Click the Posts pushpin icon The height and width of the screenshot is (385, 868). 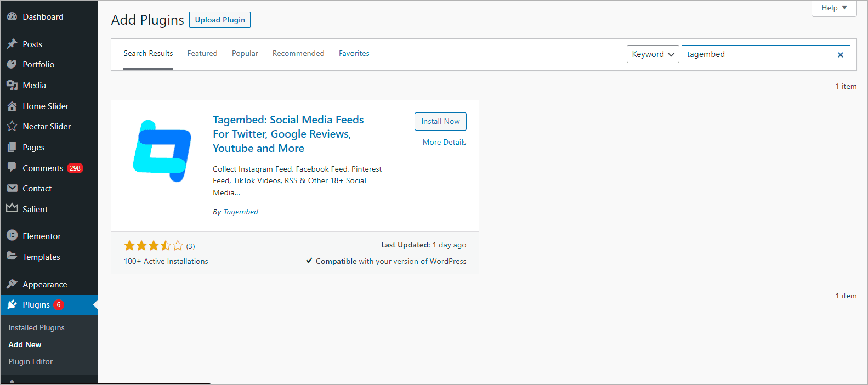tap(12, 44)
